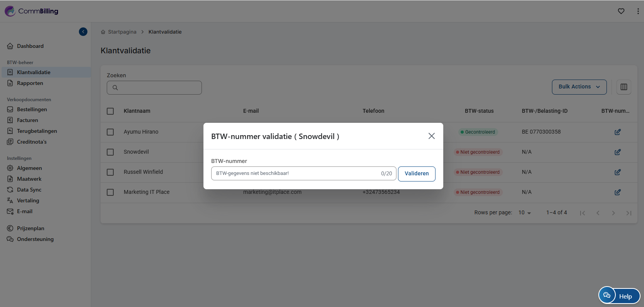The image size is (644, 307).
Task: Toggle the select-all checkbox in table header
Action: (110, 111)
